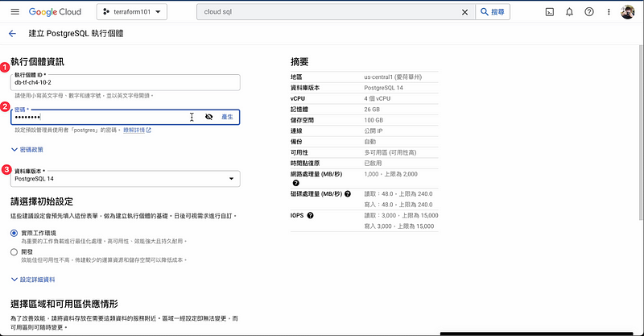Open the 資料庫版本 PostgreSQL 14 dropdown

click(x=126, y=179)
